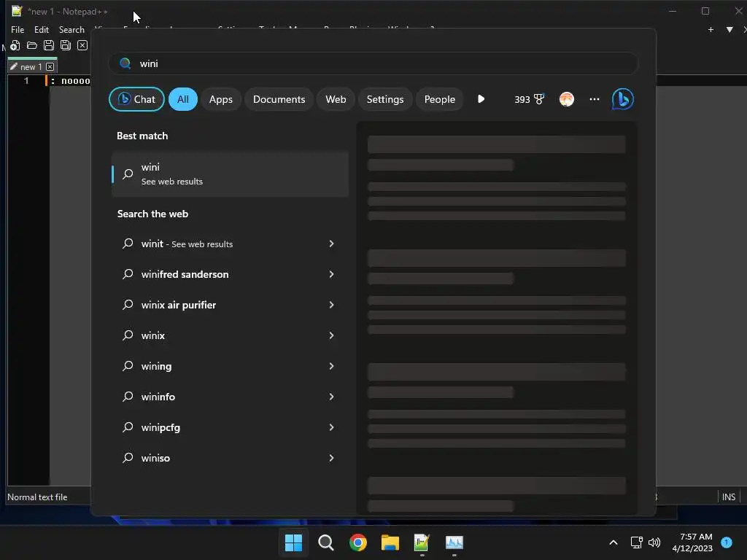Switch to Web filter tab
Image resolution: width=747 pixels, height=560 pixels.
pyautogui.click(x=336, y=99)
